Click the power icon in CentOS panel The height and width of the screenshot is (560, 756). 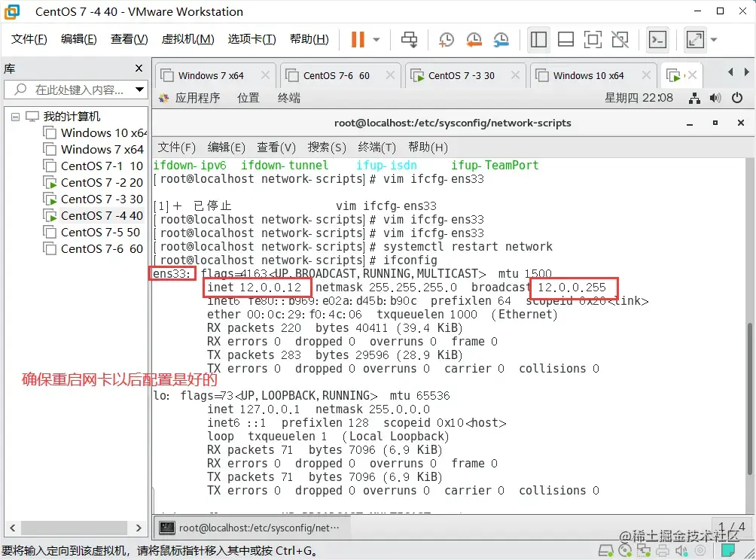(x=736, y=99)
